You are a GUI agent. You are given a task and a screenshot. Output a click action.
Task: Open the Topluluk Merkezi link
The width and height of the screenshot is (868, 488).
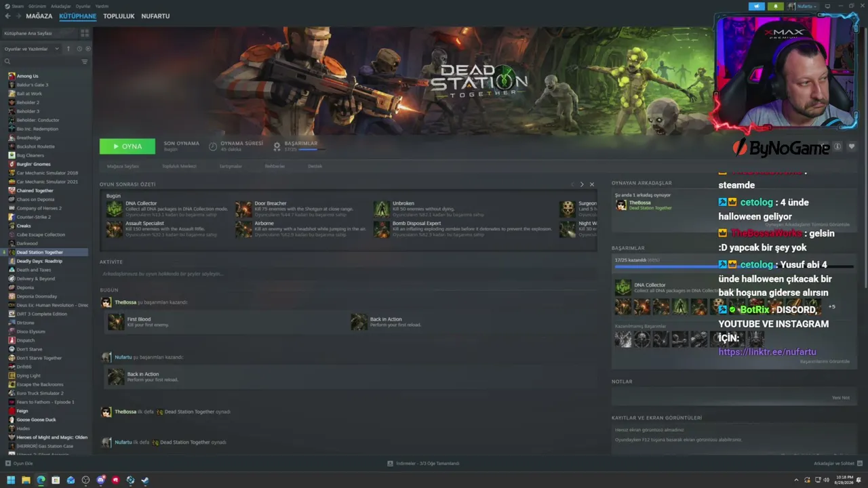pos(179,166)
